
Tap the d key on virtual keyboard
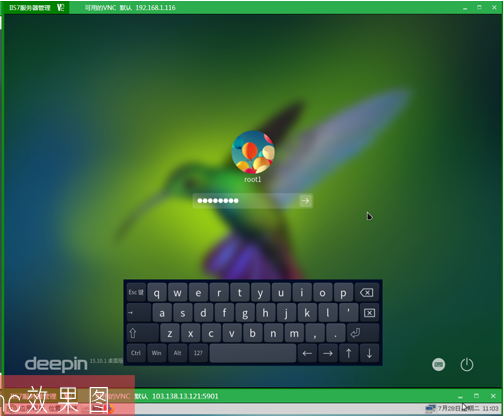[203, 313]
